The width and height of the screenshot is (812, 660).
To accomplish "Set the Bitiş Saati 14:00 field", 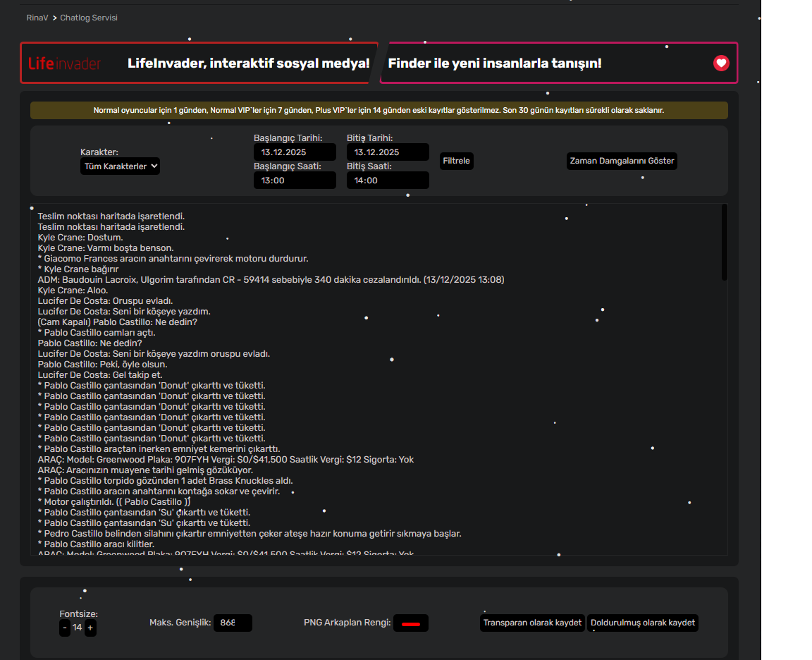I will [388, 181].
